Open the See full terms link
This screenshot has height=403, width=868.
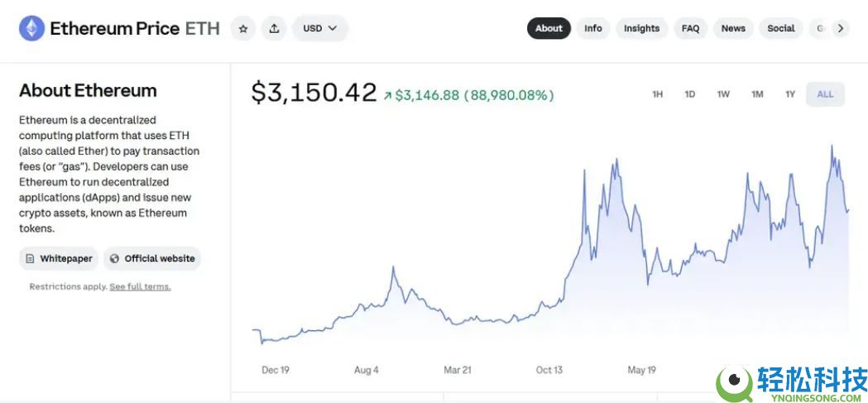[x=140, y=287]
